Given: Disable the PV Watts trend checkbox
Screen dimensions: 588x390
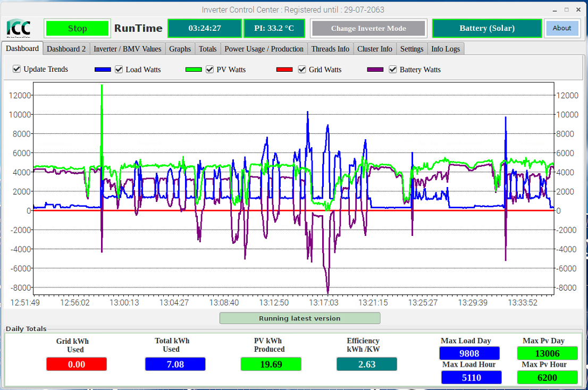Looking at the screenshot, I should [x=210, y=69].
